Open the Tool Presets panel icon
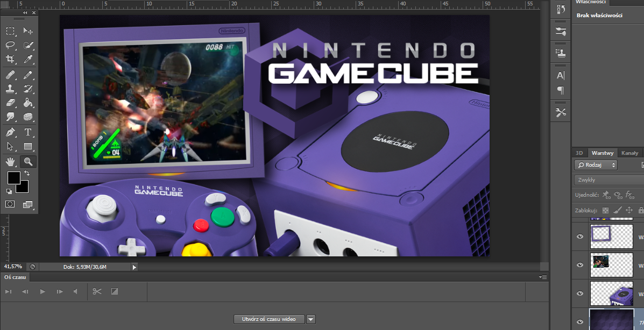Screen dimensions: 644x330 click(x=561, y=112)
